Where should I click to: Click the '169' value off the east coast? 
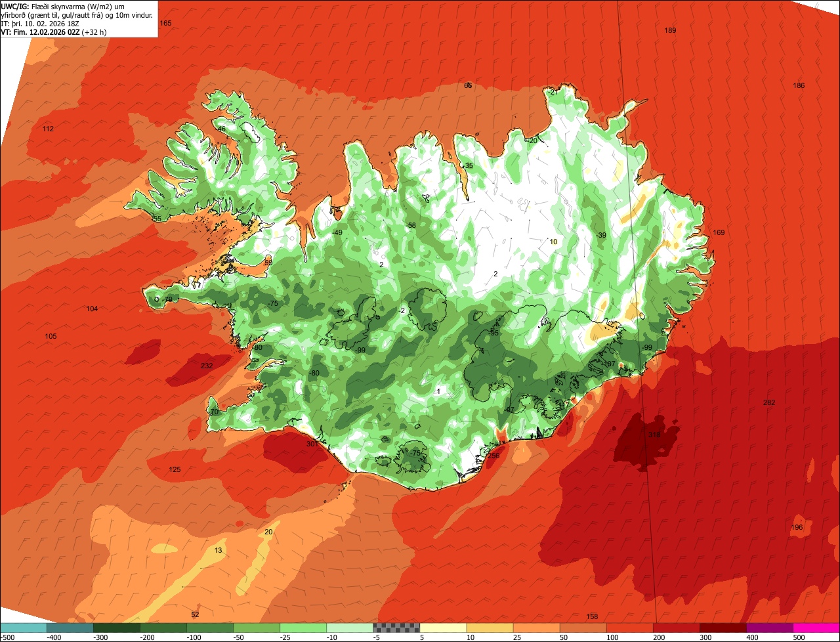[x=719, y=233]
